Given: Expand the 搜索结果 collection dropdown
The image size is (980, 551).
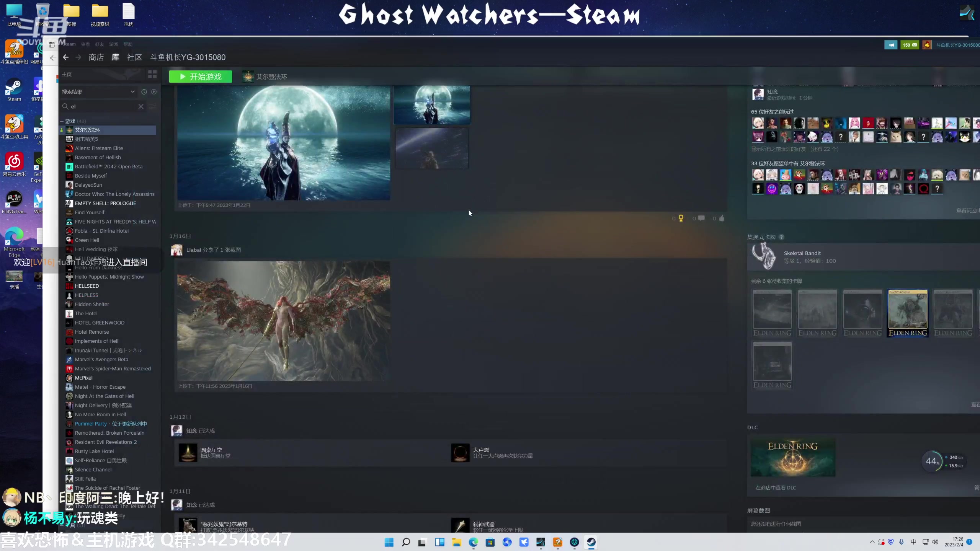Looking at the screenshot, I should click(x=132, y=92).
